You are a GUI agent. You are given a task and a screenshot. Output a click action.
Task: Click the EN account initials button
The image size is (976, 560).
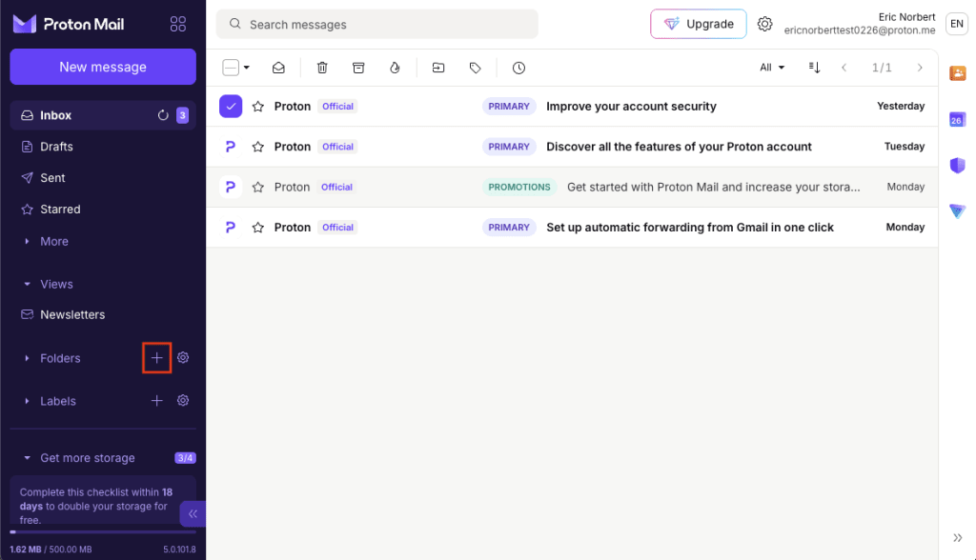[957, 24]
